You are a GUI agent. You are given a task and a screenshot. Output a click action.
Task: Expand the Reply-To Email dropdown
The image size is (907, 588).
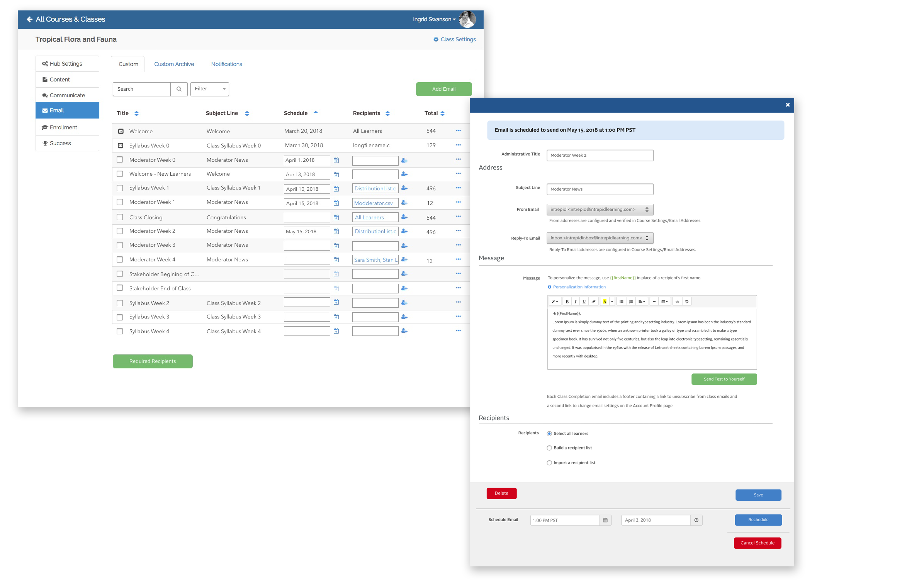pyautogui.click(x=600, y=238)
